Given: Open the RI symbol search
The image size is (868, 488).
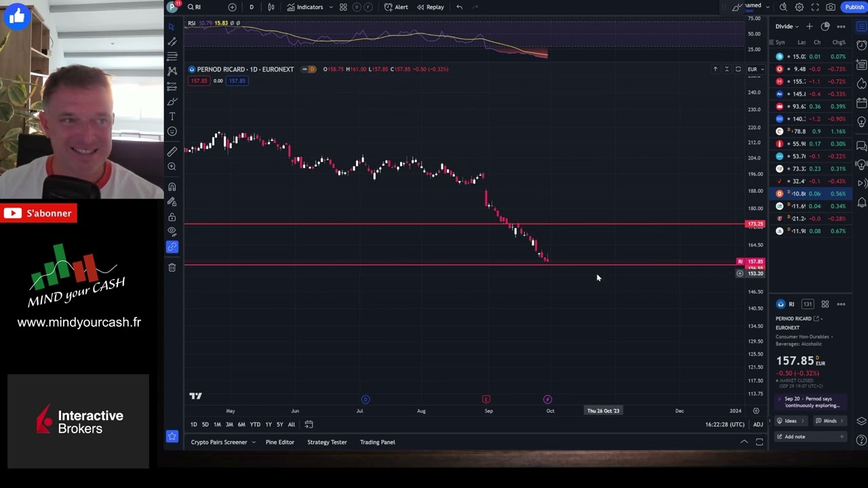Looking at the screenshot, I should click(195, 7).
